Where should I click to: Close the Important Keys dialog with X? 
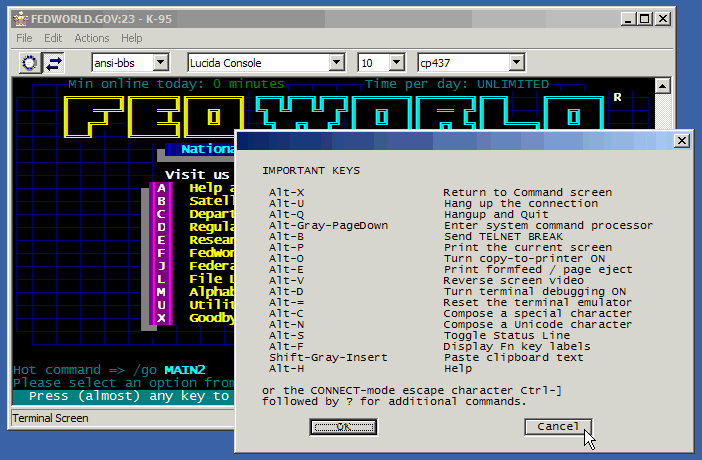[x=682, y=140]
